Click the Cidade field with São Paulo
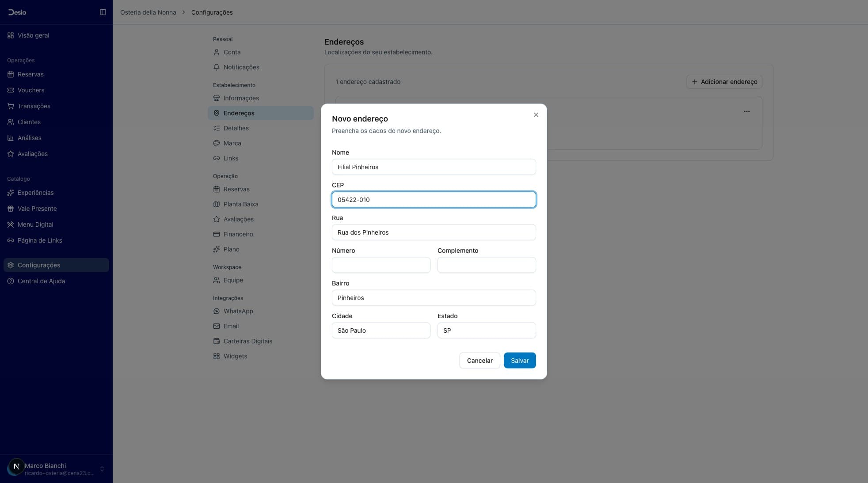Viewport: 868px width, 483px height. 381,331
